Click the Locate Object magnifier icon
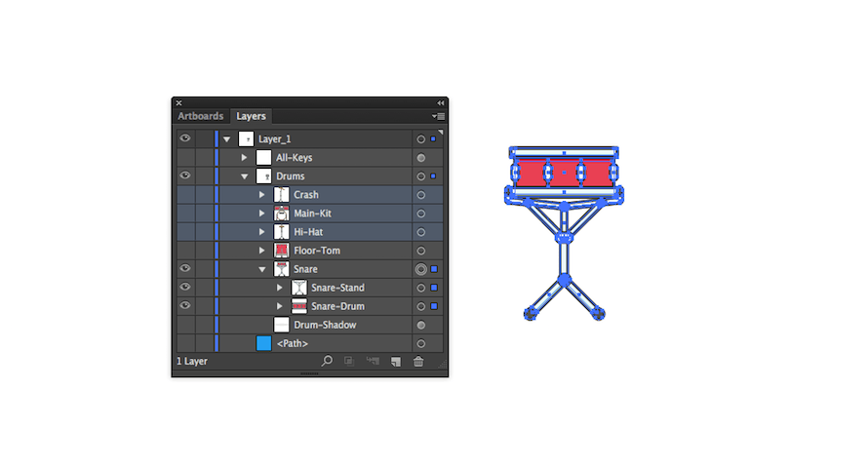 327,361
